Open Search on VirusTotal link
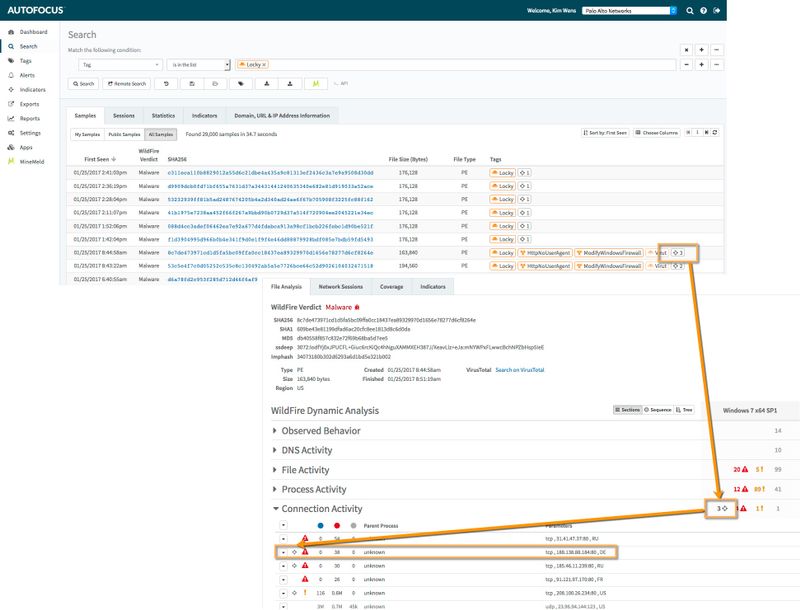The width and height of the screenshot is (800, 610). coord(520,370)
